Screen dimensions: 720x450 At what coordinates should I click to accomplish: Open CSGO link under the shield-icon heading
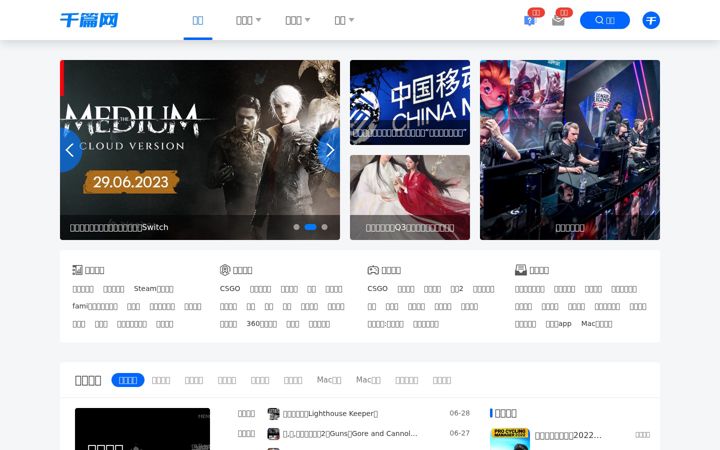[230, 289]
